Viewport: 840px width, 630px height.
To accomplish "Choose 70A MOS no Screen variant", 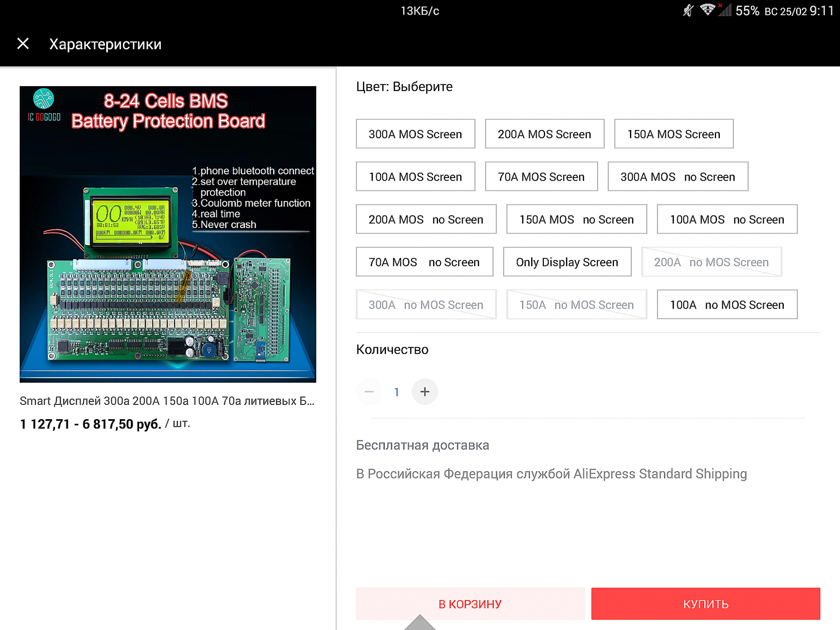I will (424, 262).
